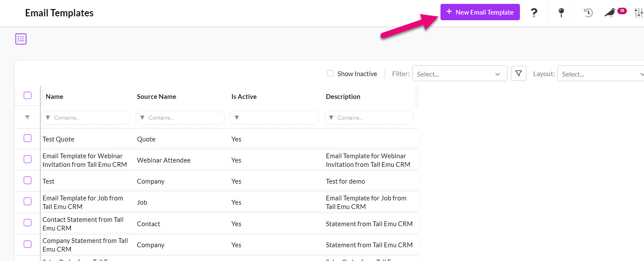Screen dimensions: 644x261
Task: Open settings via the sliders icon
Action: (x=638, y=13)
